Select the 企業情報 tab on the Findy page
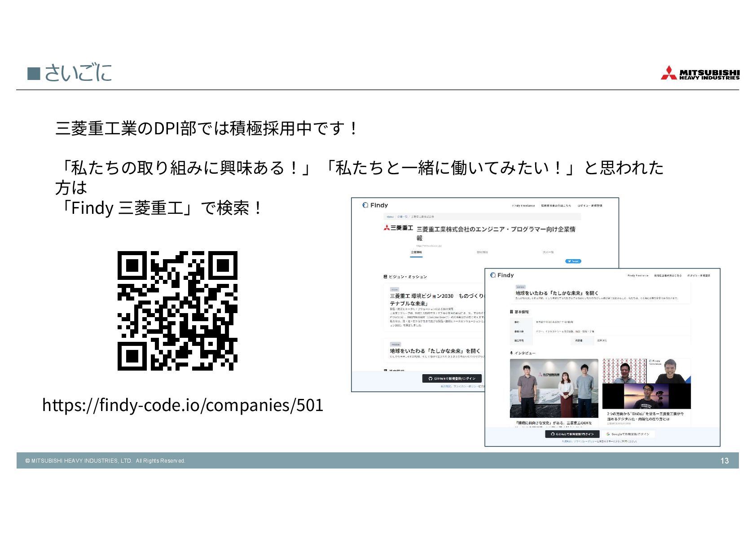 click(416, 252)
